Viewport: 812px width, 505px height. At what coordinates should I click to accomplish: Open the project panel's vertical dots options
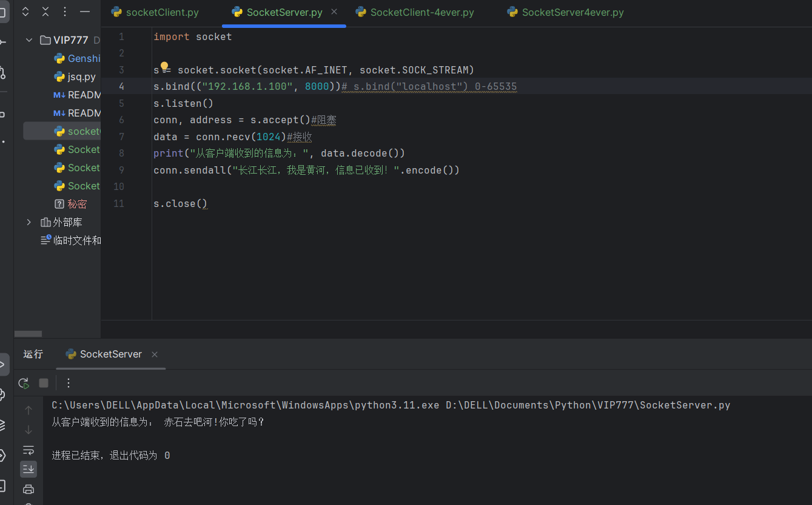[65, 12]
